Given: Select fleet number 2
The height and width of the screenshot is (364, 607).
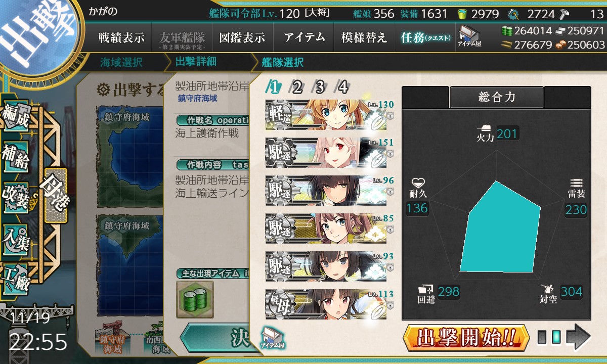Looking at the screenshot, I should pyautogui.click(x=297, y=87).
